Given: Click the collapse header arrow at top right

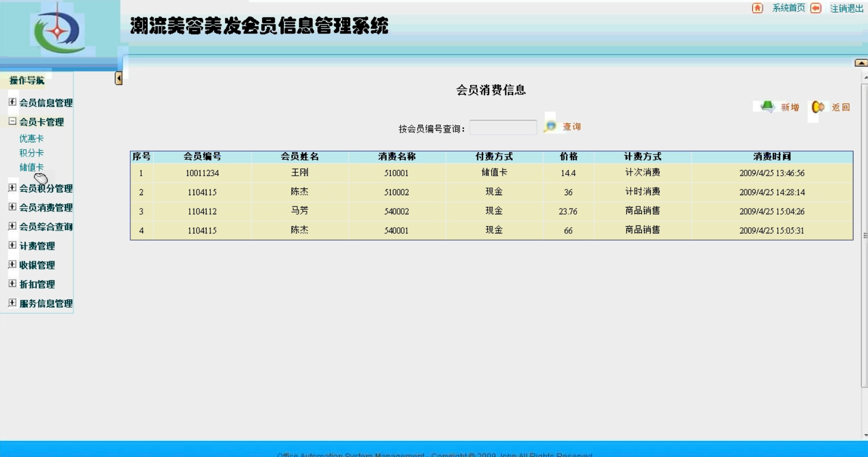Looking at the screenshot, I should point(861,63).
